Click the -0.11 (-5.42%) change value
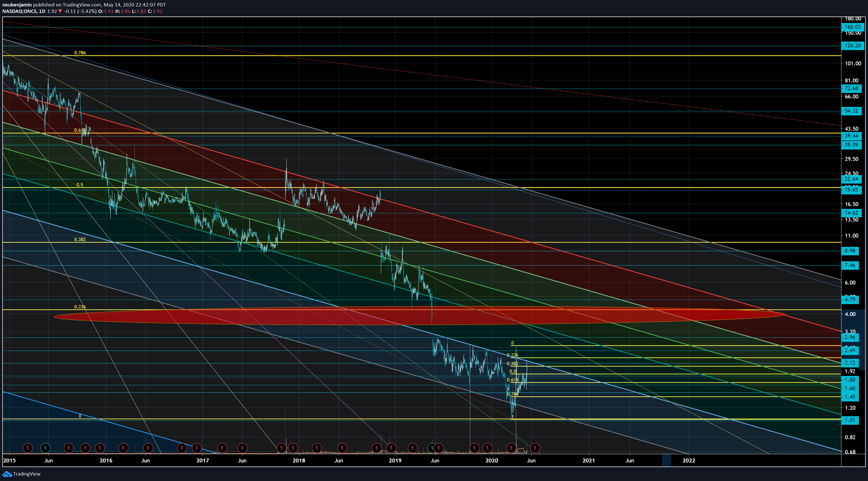Viewport: 868px width, 481px height. click(x=80, y=11)
